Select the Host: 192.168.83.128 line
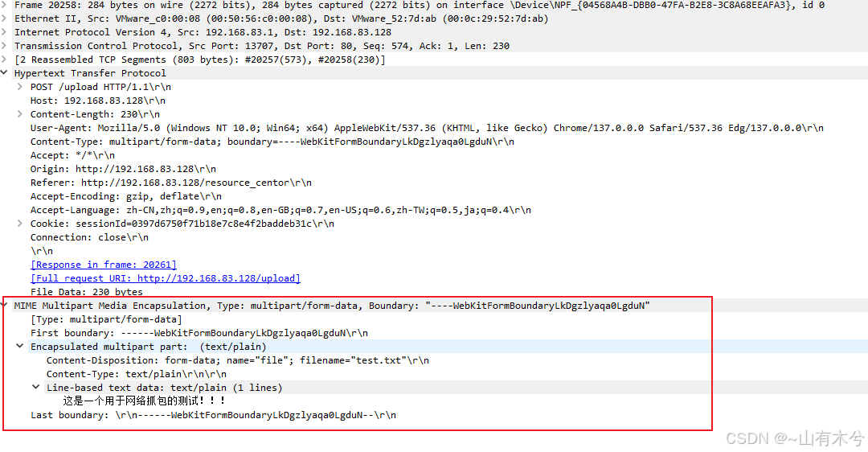Screen dimensions: 868x452 click(x=98, y=101)
